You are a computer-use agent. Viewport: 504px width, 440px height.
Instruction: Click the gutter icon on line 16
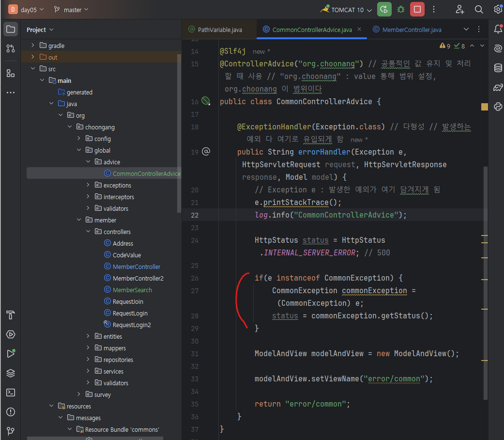tap(206, 101)
